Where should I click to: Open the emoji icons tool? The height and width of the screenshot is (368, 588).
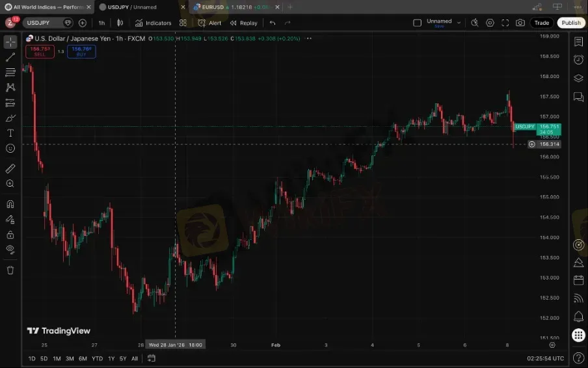[10, 148]
